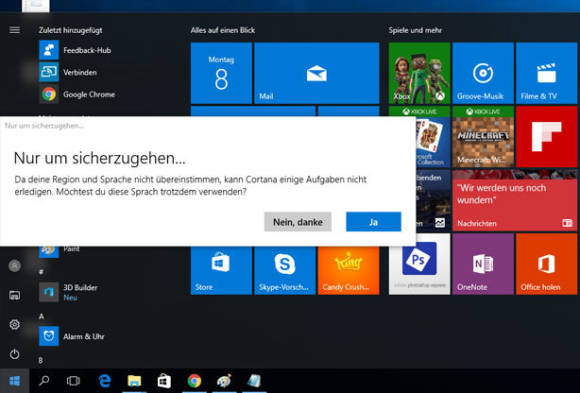Click the Nein, danke button
This screenshot has height=393, width=580.
(297, 222)
